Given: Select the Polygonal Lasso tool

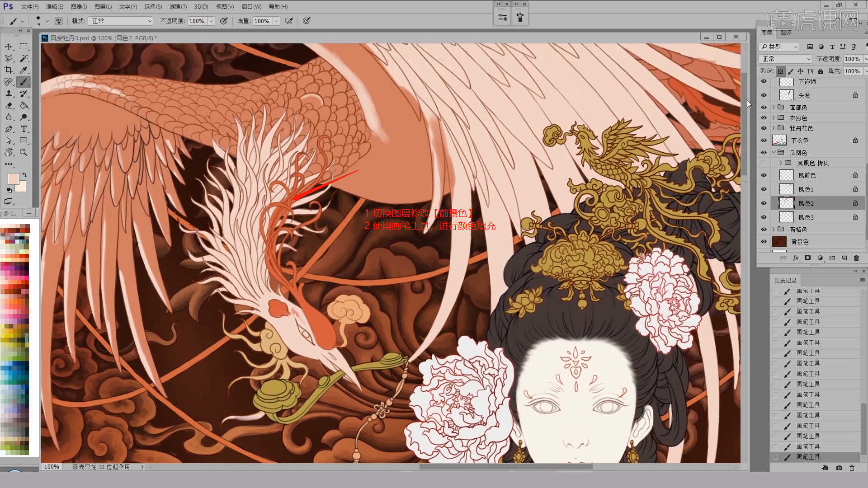Looking at the screenshot, I should (x=9, y=58).
